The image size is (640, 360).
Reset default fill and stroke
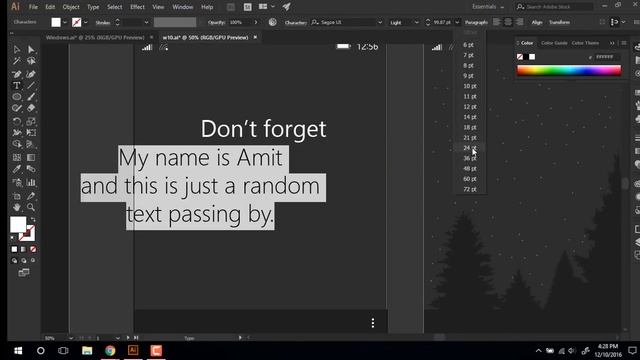12,238
